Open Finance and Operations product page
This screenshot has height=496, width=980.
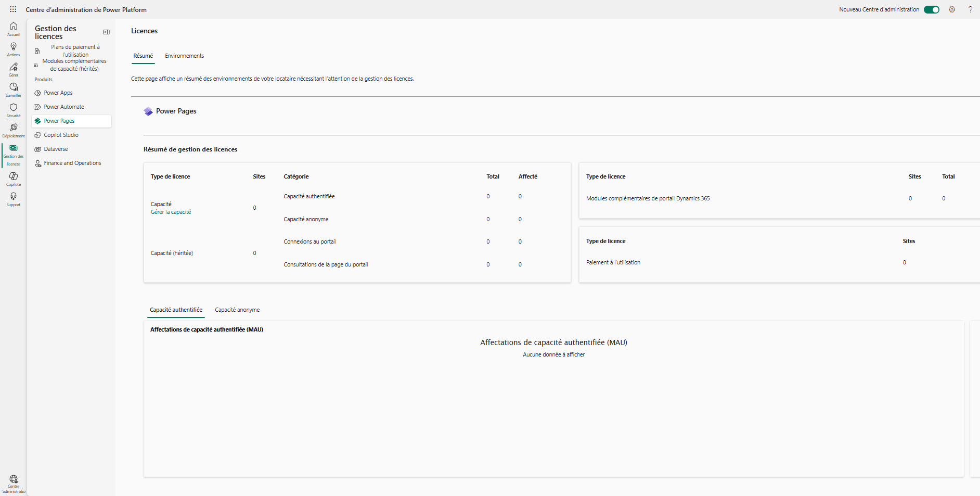pos(72,163)
